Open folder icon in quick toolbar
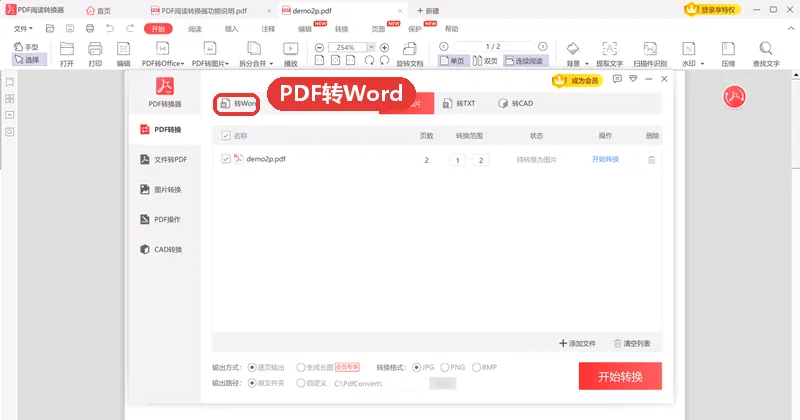800x420 pixels. pos(50,29)
